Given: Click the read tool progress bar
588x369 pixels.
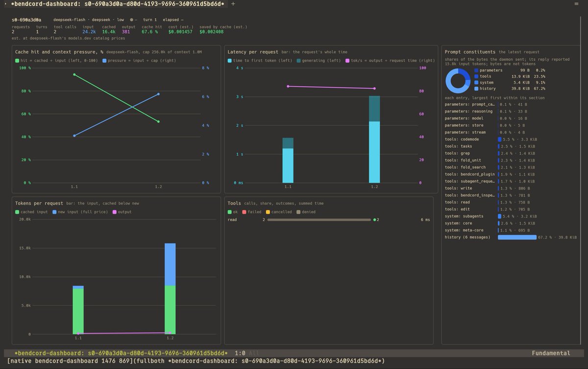Looking at the screenshot, I should tap(319, 220).
